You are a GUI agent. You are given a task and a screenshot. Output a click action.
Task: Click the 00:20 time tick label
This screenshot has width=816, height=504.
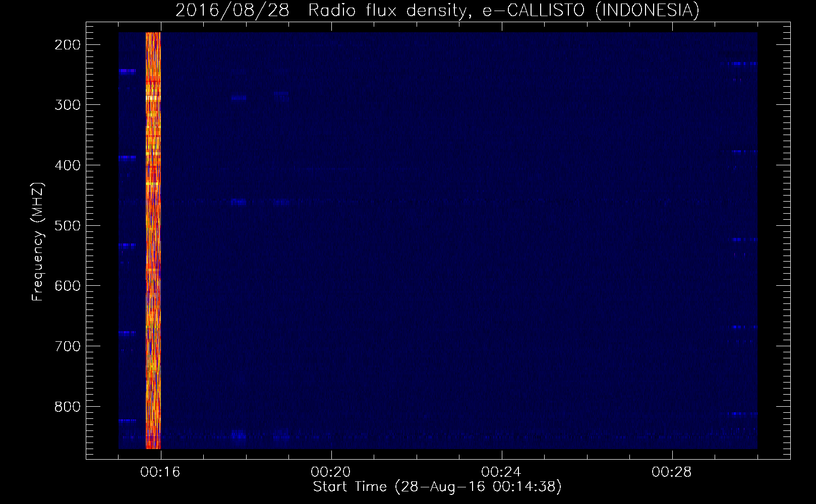(x=331, y=472)
